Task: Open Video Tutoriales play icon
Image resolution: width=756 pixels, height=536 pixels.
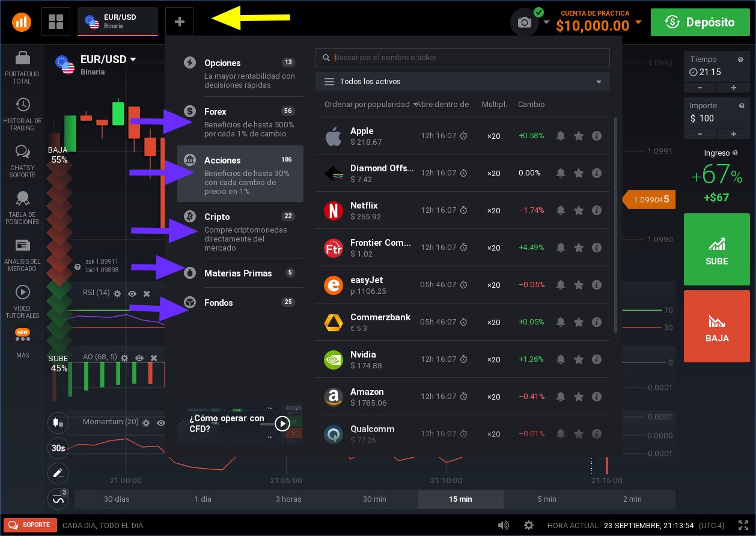Action: pos(23,292)
